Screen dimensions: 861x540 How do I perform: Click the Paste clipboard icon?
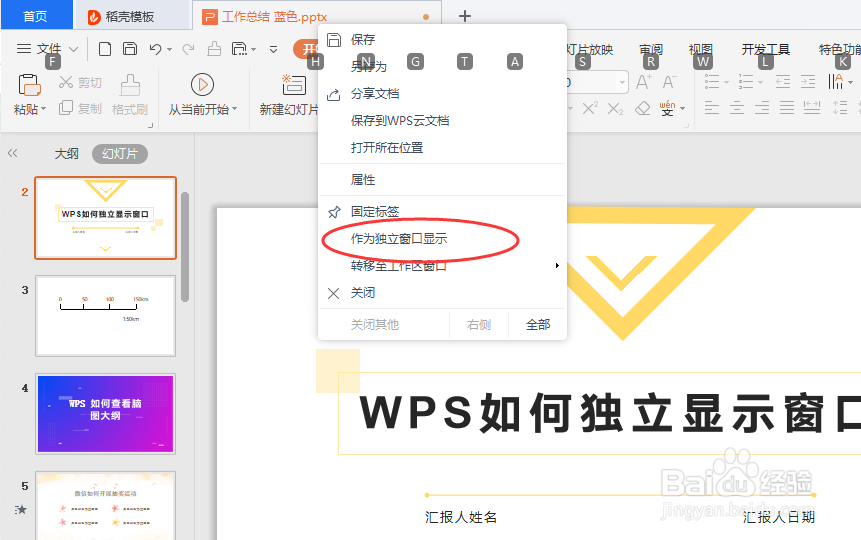click(x=29, y=85)
